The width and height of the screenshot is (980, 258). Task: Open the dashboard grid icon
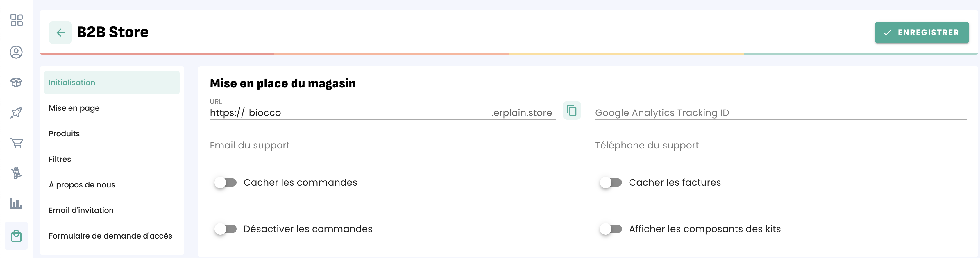pos(16,20)
